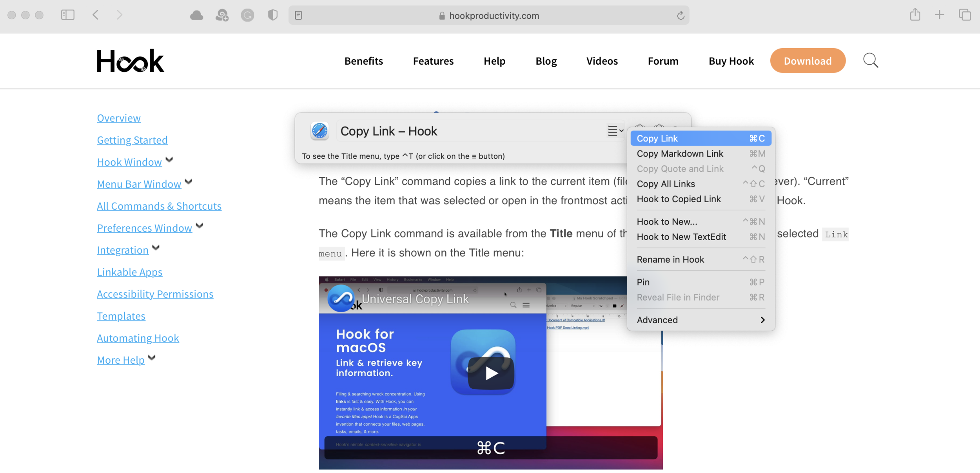Open the Overview sidebar link

click(119, 118)
